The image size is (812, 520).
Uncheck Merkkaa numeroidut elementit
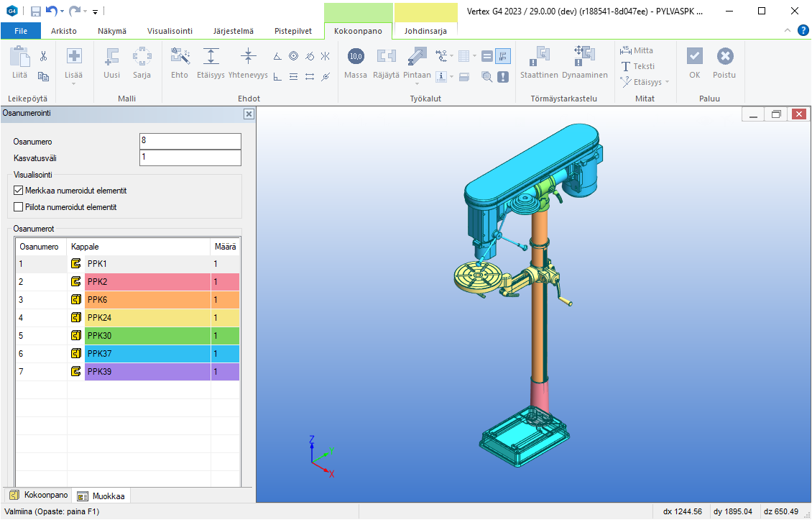[19, 191]
